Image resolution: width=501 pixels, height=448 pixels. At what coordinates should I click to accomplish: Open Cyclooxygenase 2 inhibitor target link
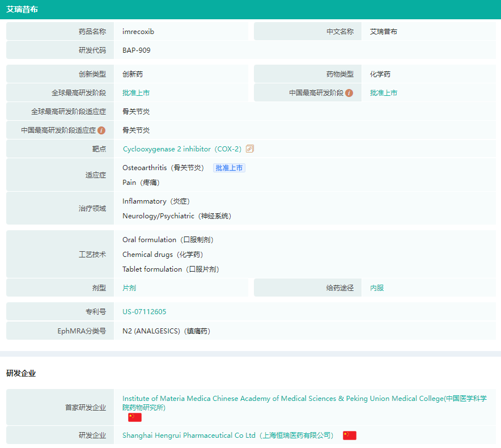pos(182,149)
